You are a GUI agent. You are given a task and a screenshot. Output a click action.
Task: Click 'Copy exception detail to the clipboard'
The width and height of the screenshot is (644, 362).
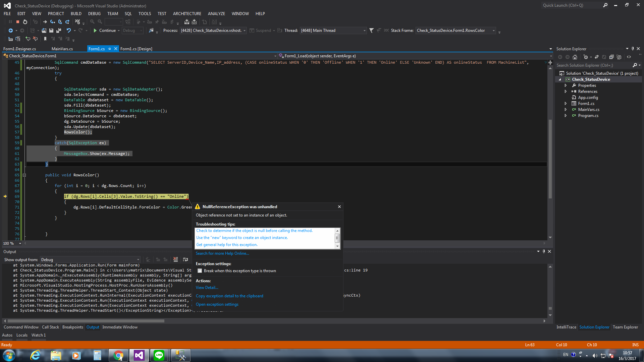229,296
